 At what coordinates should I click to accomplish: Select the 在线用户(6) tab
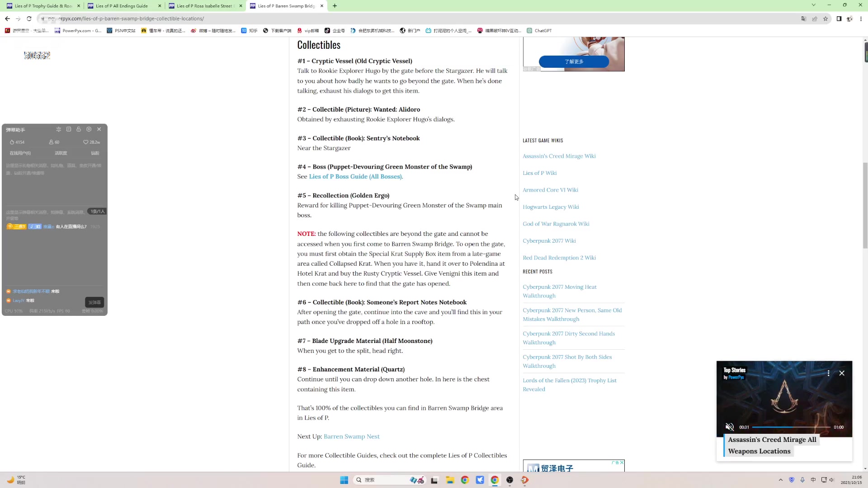20,153
